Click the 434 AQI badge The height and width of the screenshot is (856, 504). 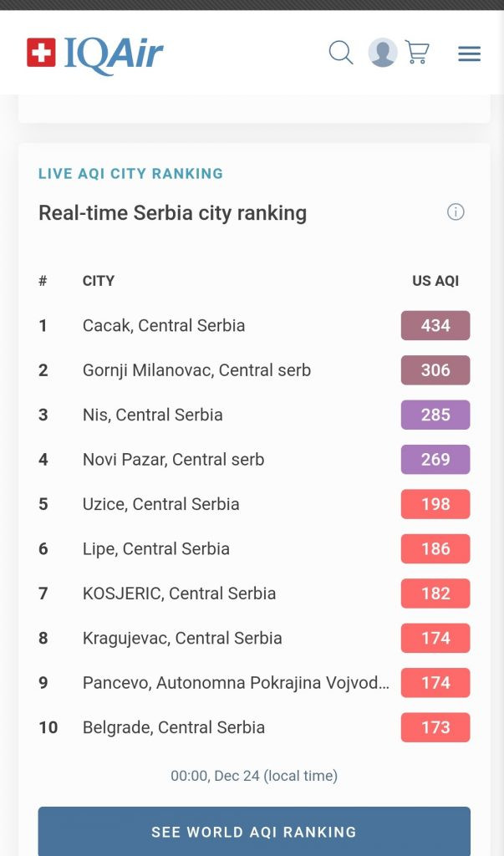point(435,326)
